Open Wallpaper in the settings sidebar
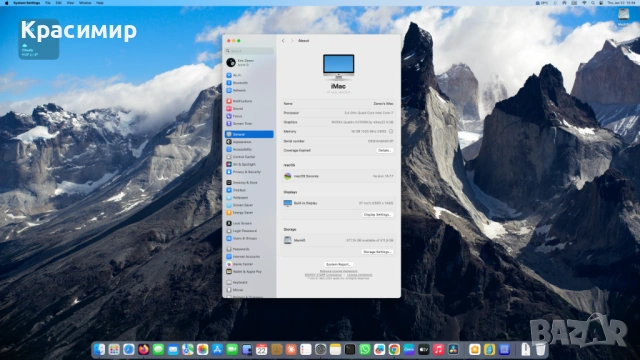 pyautogui.click(x=249, y=198)
